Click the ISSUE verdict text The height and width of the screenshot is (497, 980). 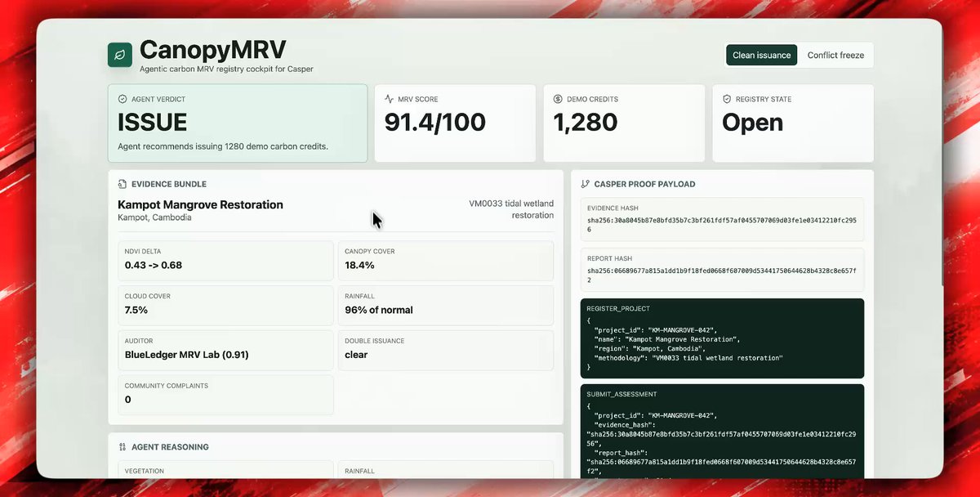coord(153,123)
